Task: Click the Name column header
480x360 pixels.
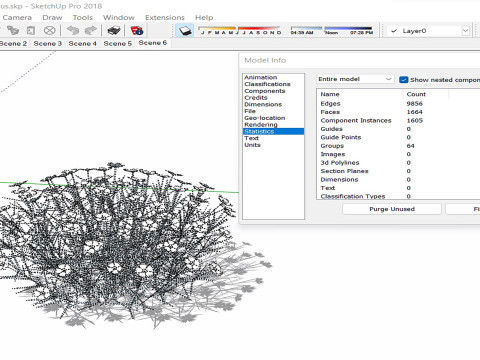Action: pyautogui.click(x=330, y=94)
